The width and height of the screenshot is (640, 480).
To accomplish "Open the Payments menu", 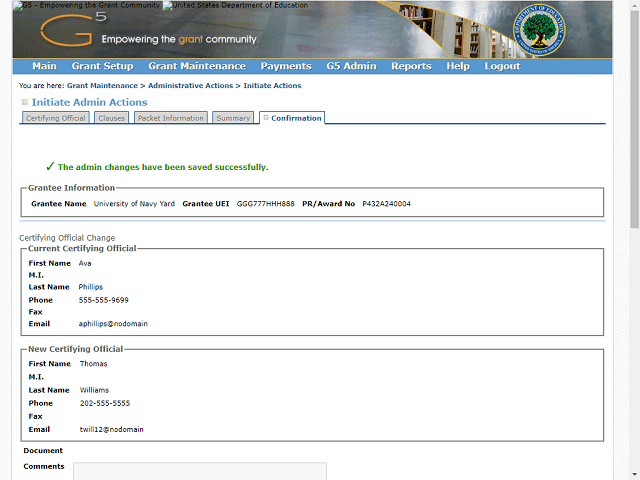I will 286,66.
